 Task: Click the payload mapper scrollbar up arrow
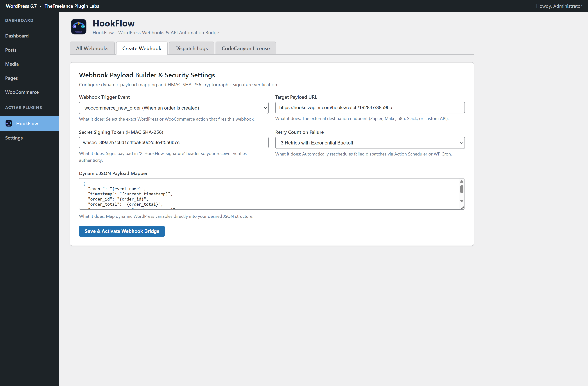pos(462,181)
